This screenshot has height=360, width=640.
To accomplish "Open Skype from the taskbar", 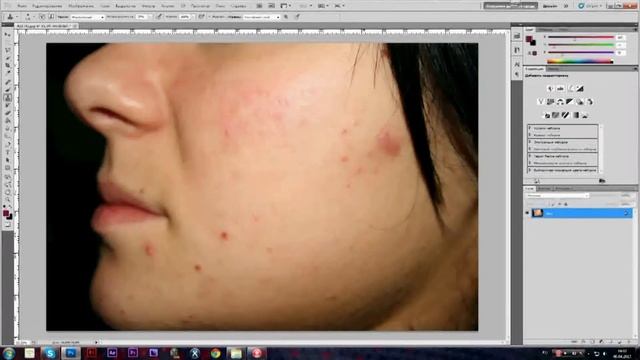I will point(50,353).
